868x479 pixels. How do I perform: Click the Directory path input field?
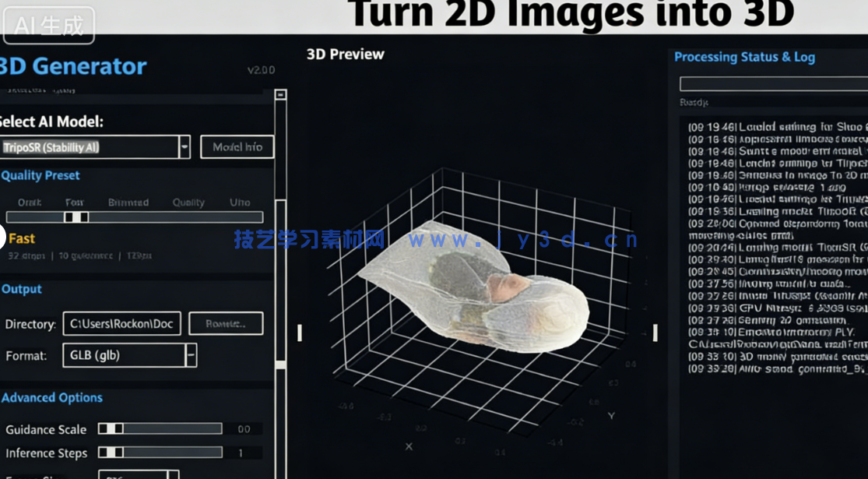tap(121, 323)
